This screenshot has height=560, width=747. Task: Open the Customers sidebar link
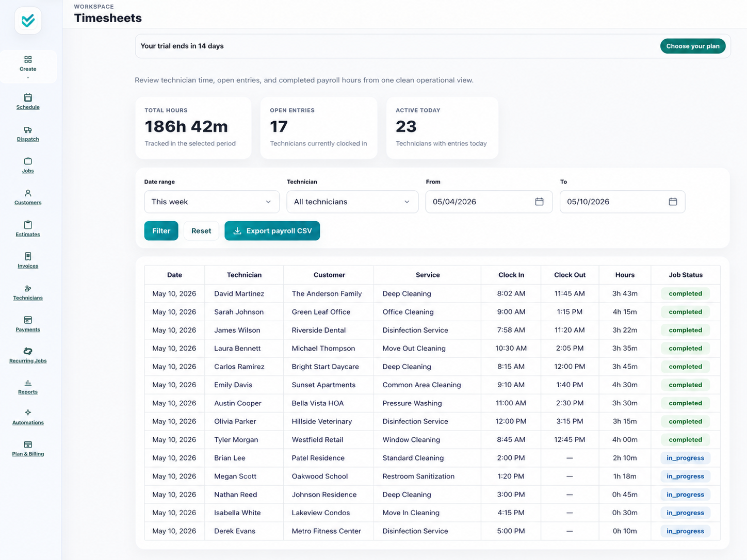28,203
